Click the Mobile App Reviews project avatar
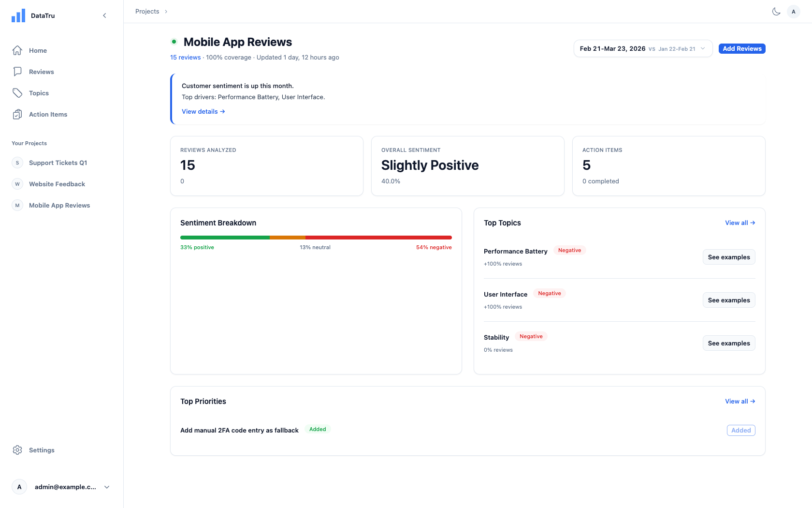The image size is (812, 508). click(x=17, y=205)
